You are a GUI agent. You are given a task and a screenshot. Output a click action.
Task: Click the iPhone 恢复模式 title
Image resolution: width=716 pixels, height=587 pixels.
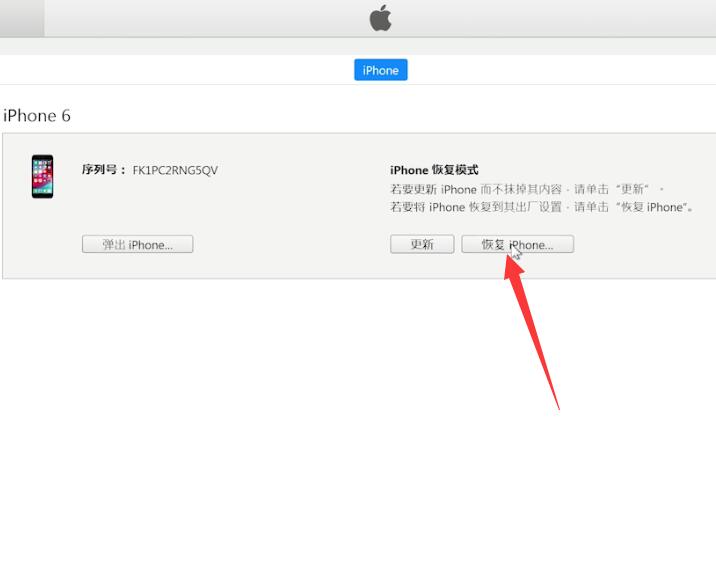434,170
